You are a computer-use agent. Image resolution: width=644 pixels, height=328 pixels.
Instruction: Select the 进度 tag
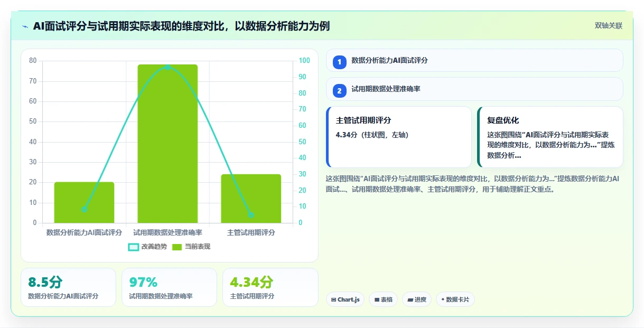pos(417,299)
